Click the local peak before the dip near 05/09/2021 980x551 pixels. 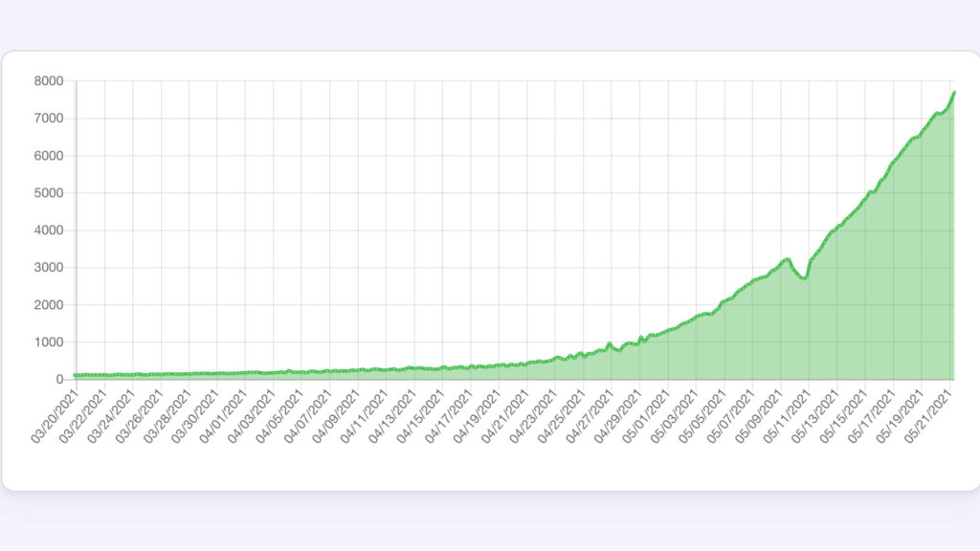[x=788, y=259]
